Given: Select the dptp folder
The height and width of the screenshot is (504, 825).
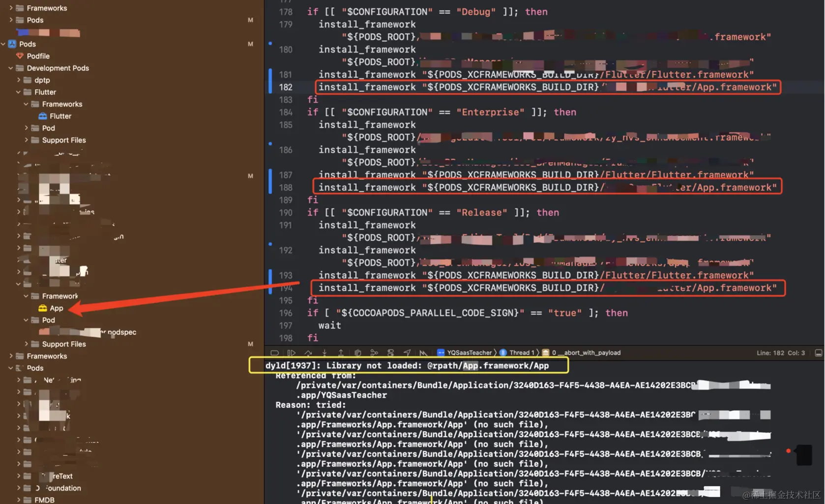Looking at the screenshot, I should pos(42,80).
